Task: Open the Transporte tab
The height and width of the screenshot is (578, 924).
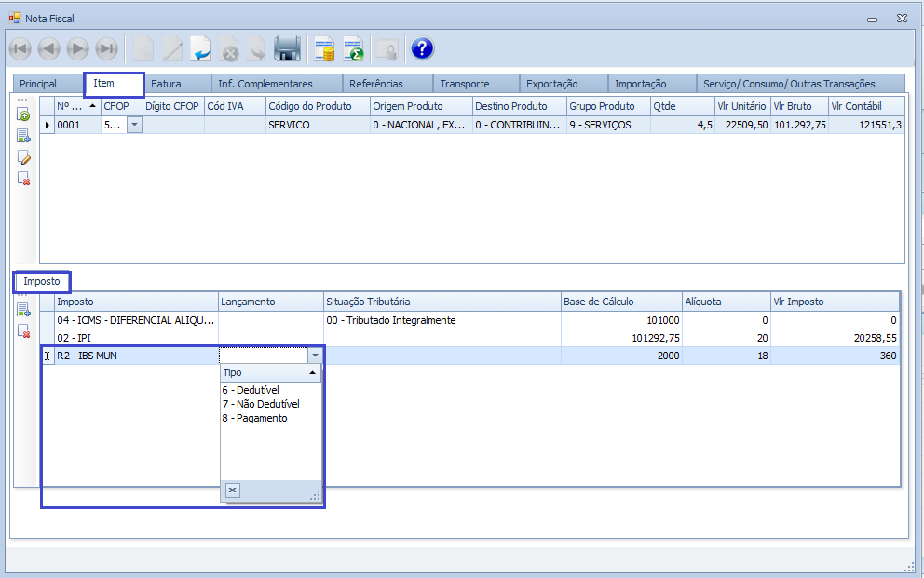Action: (464, 84)
